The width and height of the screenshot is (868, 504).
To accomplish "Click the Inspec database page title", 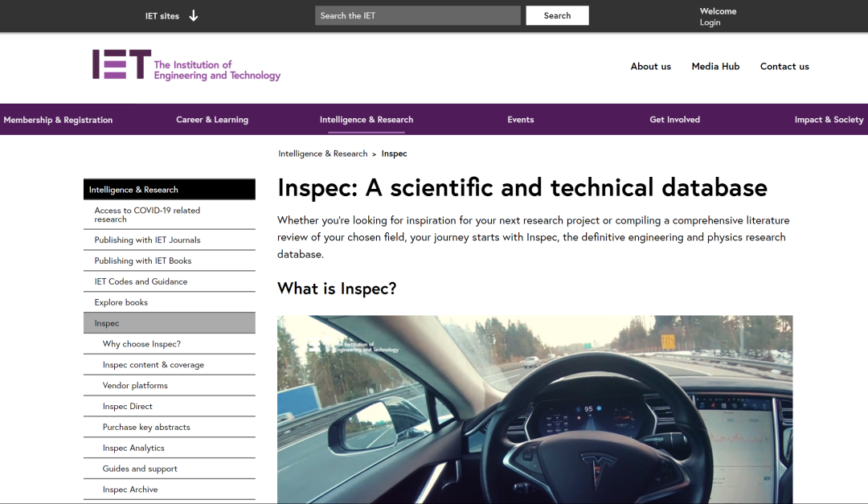I will (522, 188).
